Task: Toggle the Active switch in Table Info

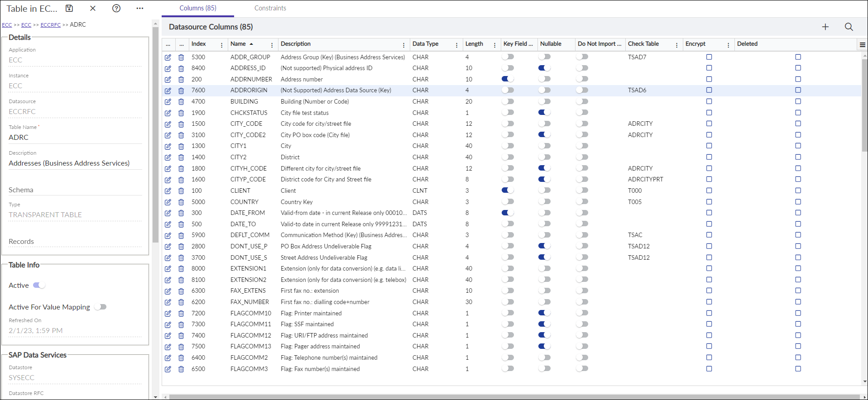Action: (39, 285)
